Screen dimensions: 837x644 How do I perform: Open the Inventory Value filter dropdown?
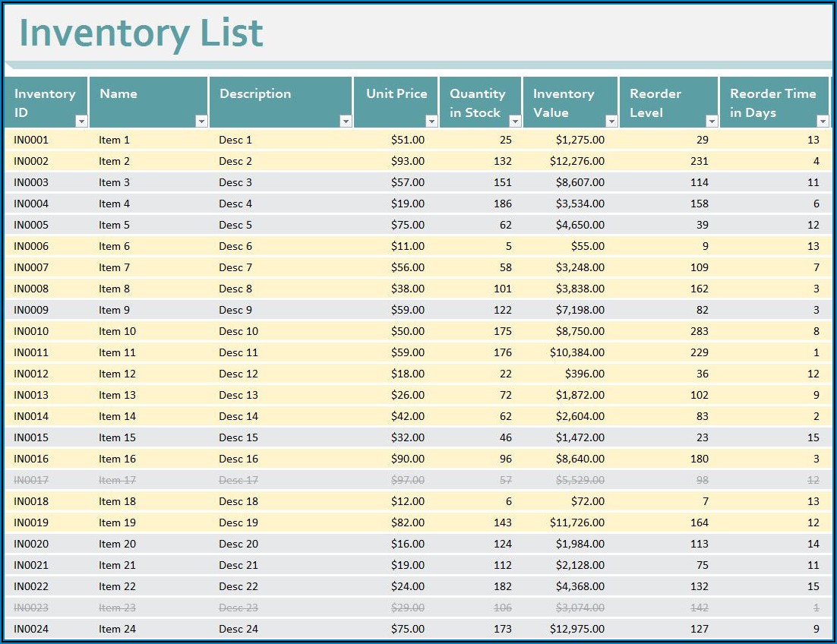point(611,122)
